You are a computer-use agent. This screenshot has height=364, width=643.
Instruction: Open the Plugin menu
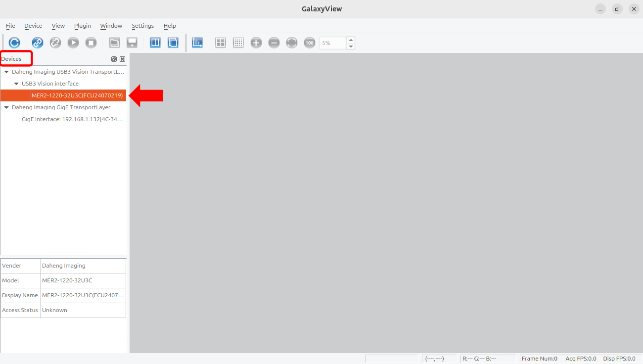[82, 26]
